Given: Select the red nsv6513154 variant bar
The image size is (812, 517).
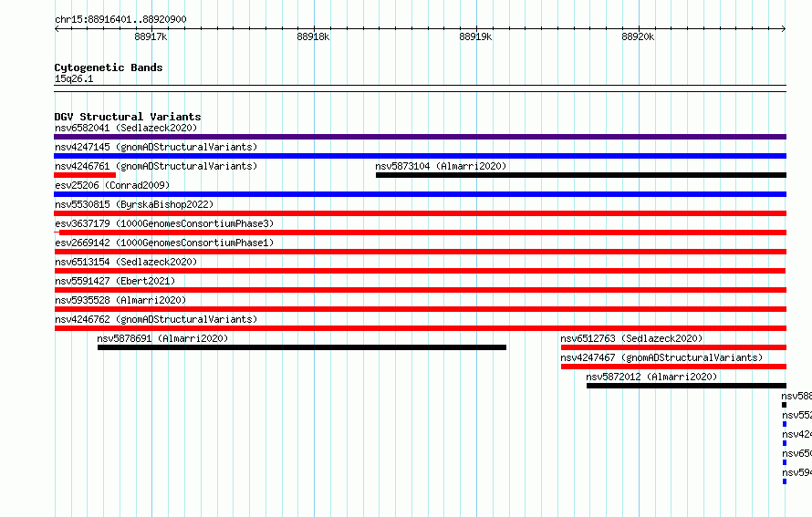Looking at the screenshot, I should coord(420,271).
